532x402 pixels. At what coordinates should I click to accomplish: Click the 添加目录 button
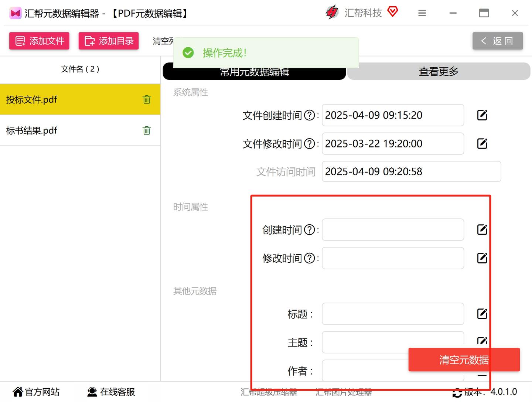[109, 41]
